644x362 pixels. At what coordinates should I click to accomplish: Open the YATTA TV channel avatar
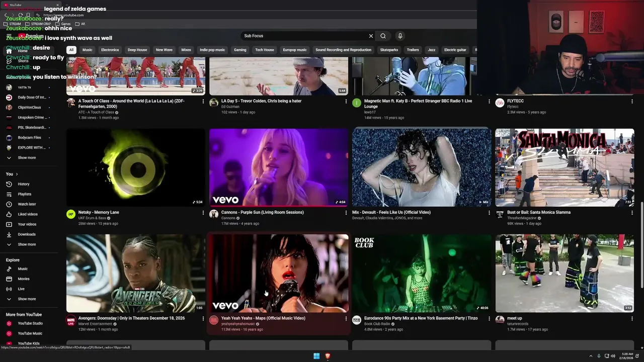click(x=9, y=87)
